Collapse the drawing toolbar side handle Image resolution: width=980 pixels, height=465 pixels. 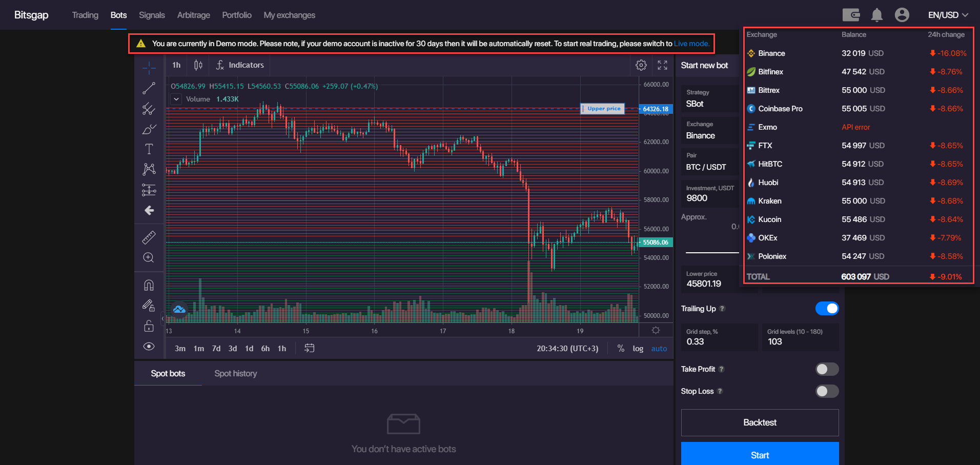(x=163, y=318)
